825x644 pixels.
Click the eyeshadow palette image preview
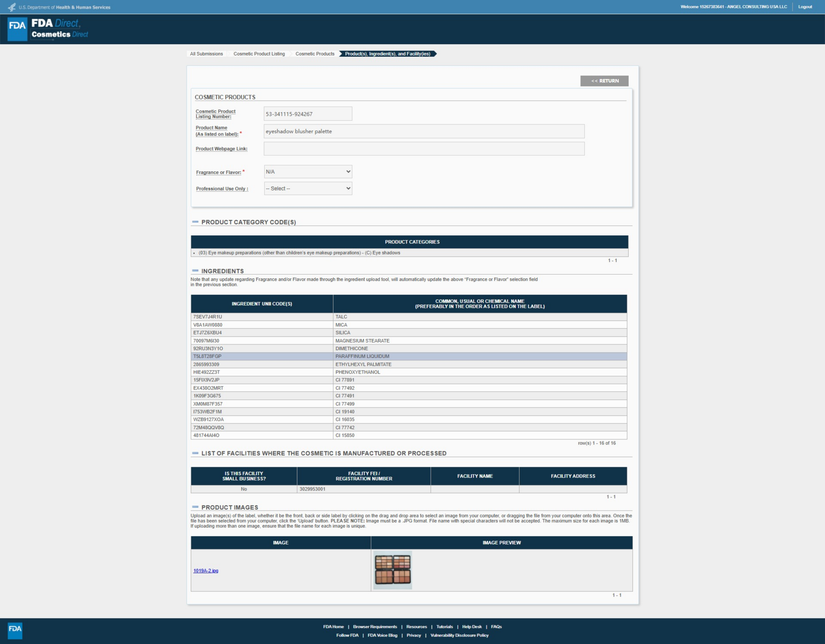tap(393, 570)
